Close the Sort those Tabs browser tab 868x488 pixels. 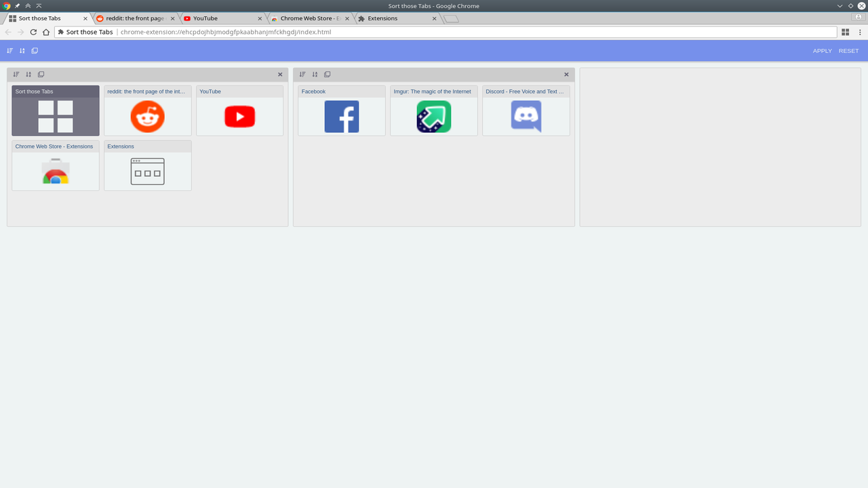pos(85,18)
